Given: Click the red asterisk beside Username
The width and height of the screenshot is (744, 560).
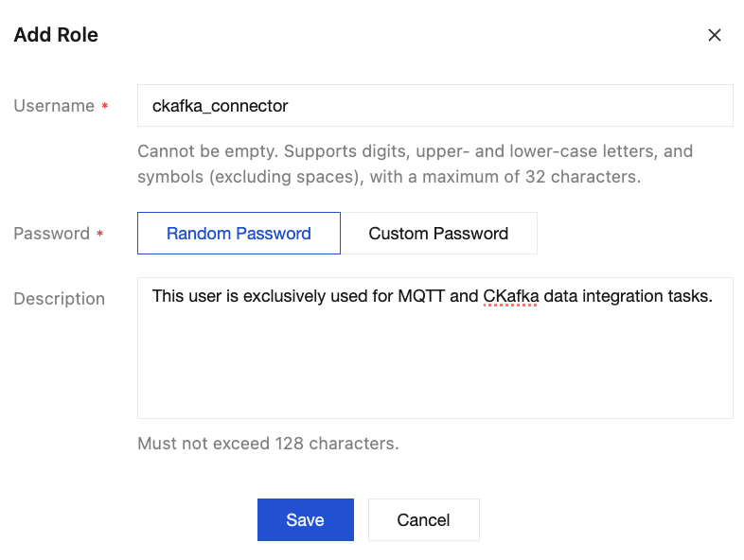Looking at the screenshot, I should (x=104, y=107).
